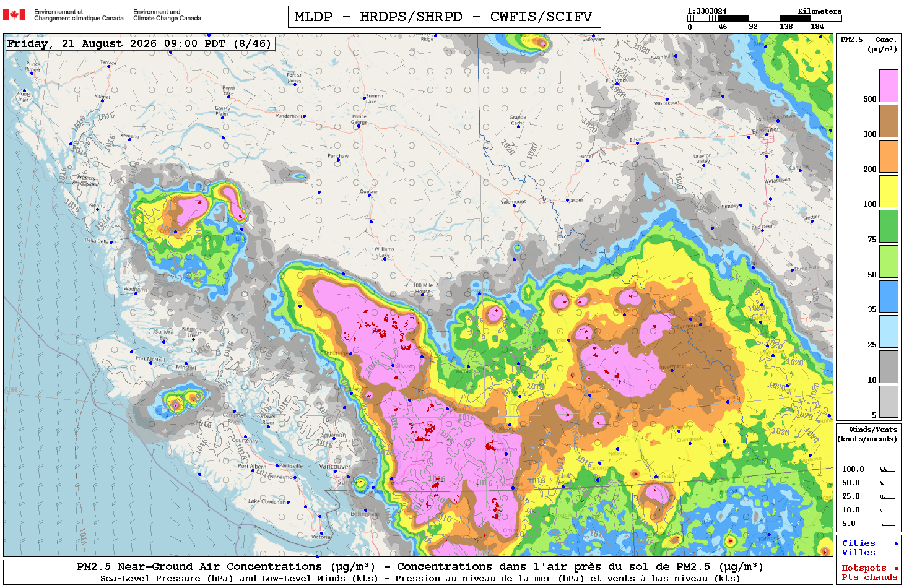
Task: Click the Terrace city label
Action: tap(108, 63)
